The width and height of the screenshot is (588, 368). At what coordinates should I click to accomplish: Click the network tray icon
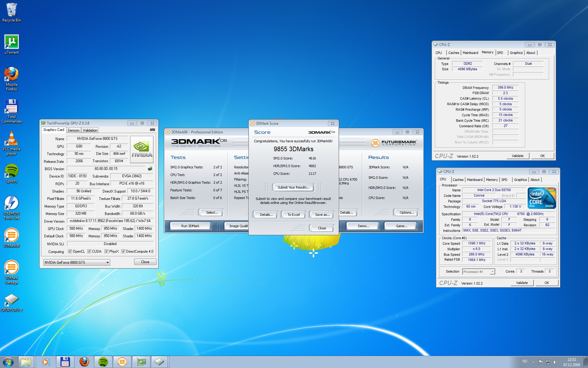[548, 362]
